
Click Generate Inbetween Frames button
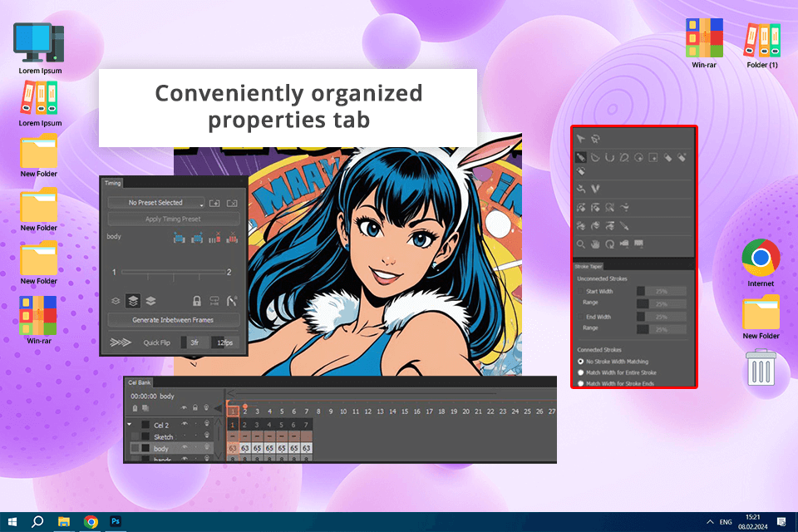coord(173,320)
